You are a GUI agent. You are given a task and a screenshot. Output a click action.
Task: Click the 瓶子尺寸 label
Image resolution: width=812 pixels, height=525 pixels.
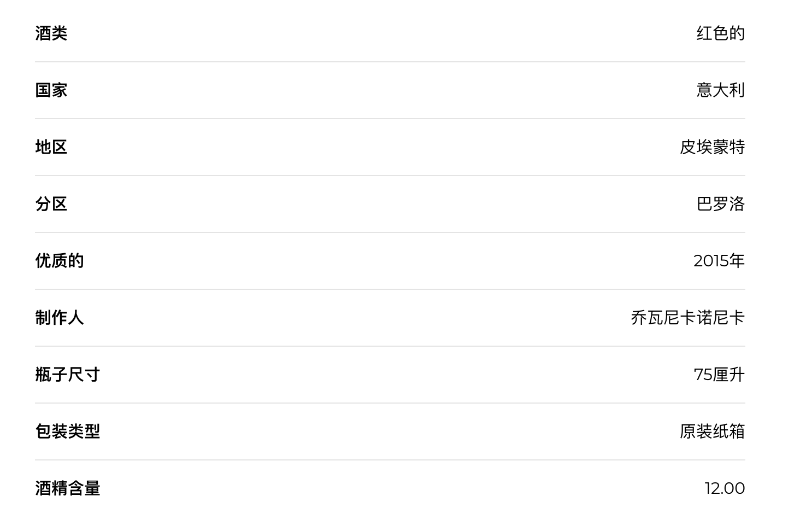click(68, 375)
